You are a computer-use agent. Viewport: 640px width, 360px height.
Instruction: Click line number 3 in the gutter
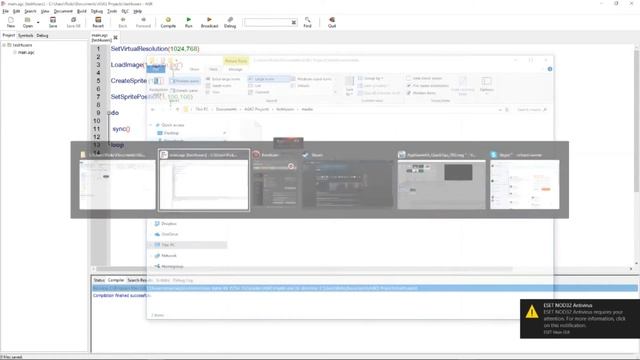[98, 64]
